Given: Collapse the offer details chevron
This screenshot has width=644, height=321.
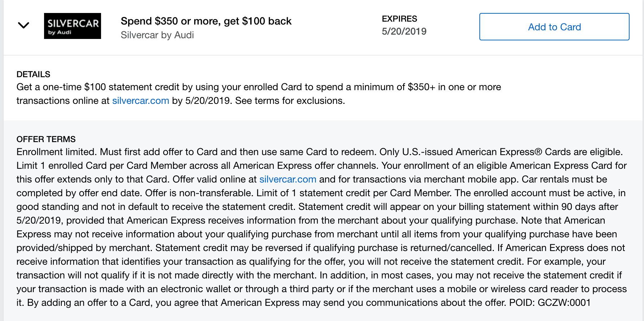Looking at the screenshot, I should pyautogui.click(x=23, y=25).
